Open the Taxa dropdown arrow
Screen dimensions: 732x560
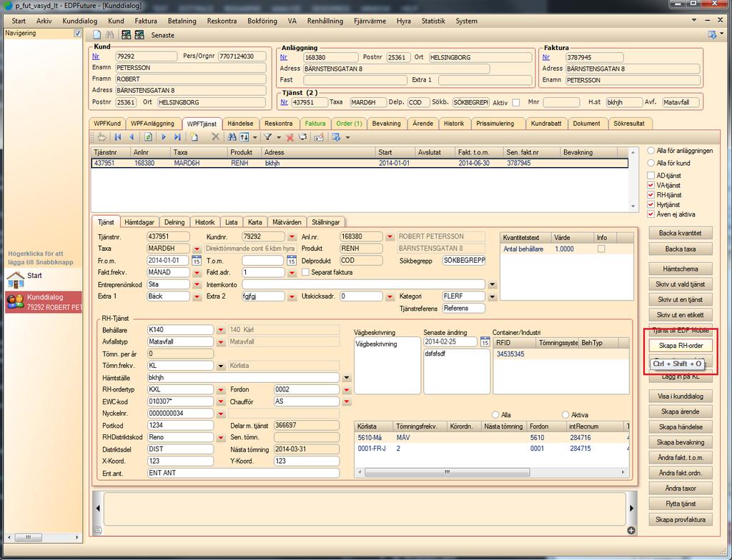[x=197, y=249]
